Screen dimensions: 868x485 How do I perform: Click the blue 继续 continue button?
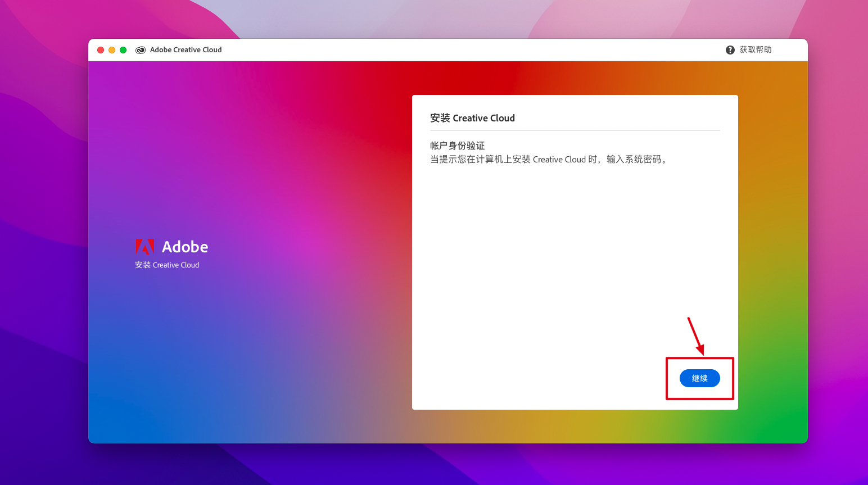tap(699, 378)
